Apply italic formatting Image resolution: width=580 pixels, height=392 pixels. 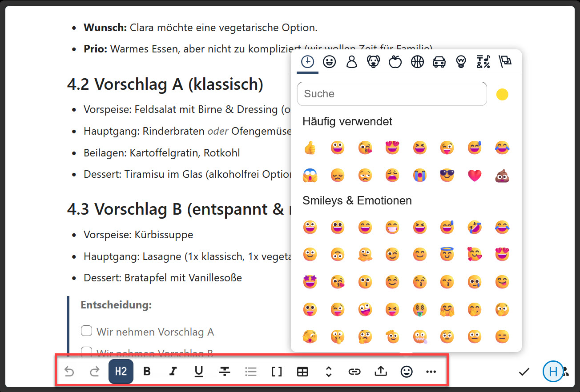173,372
